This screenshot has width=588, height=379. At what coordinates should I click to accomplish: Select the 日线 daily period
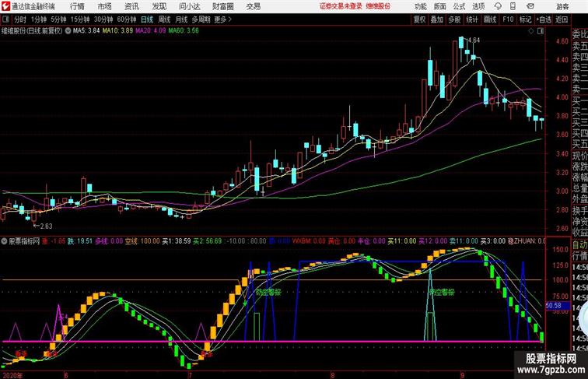pyautogui.click(x=147, y=19)
